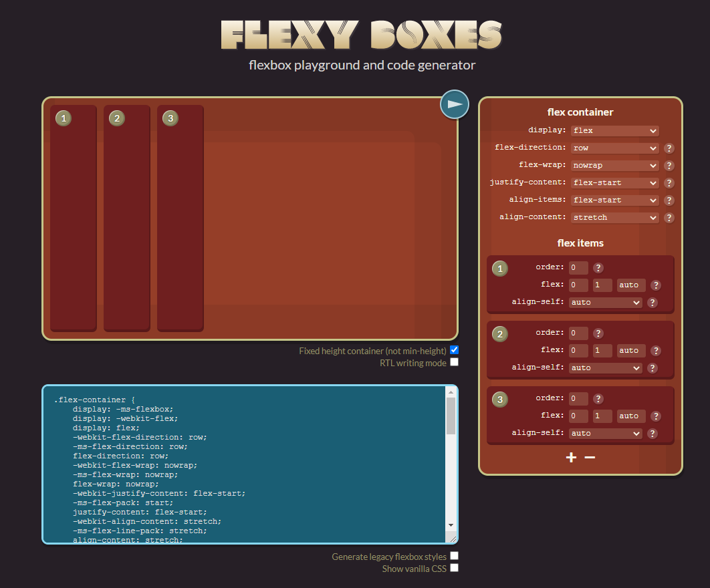Open the order help icon for item 1

[598, 267]
